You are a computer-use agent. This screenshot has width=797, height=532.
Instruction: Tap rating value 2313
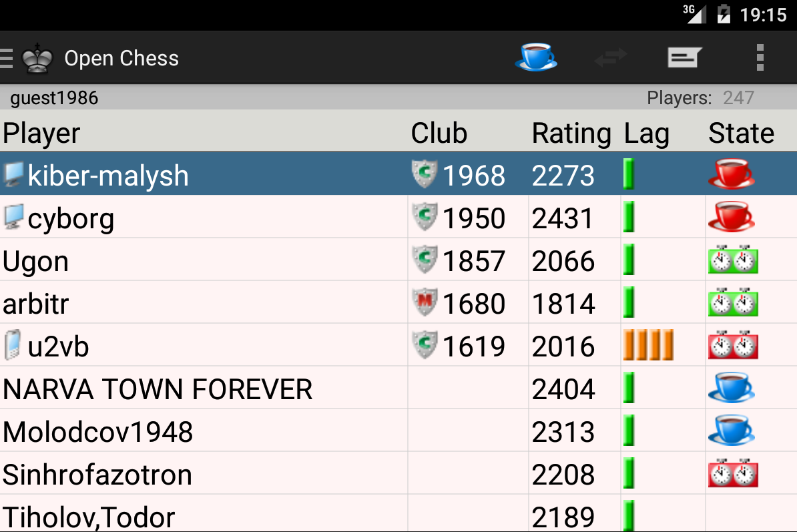point(563,432)
